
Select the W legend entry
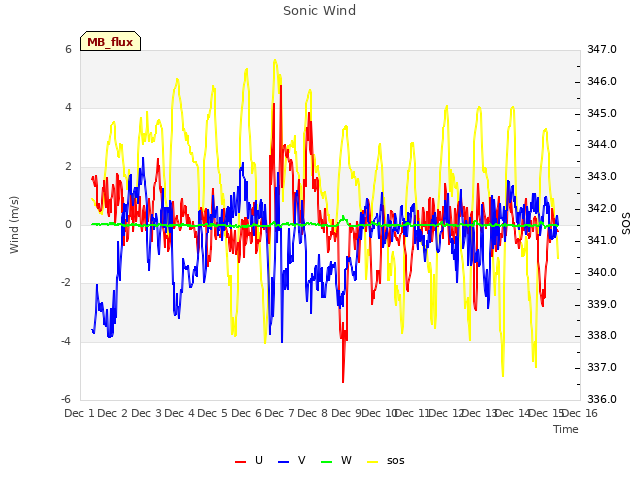click(336, 460)
